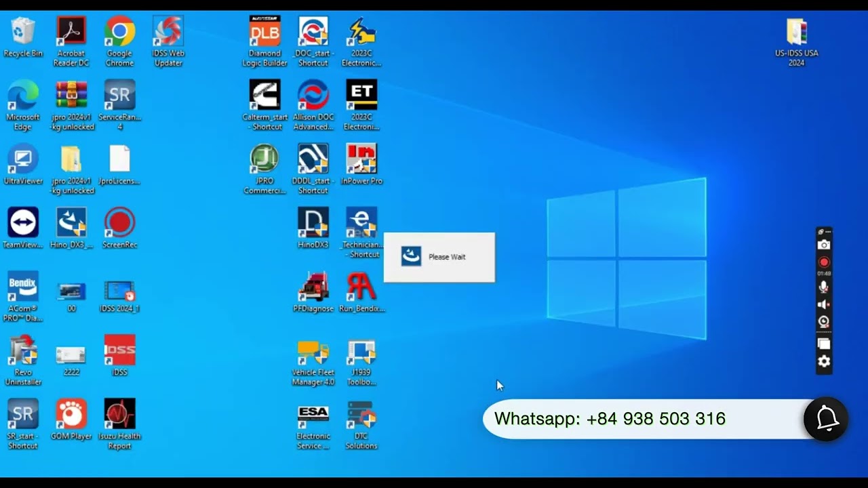Open Calterm_start - Shortcut Cummins icon

[264, 106]
